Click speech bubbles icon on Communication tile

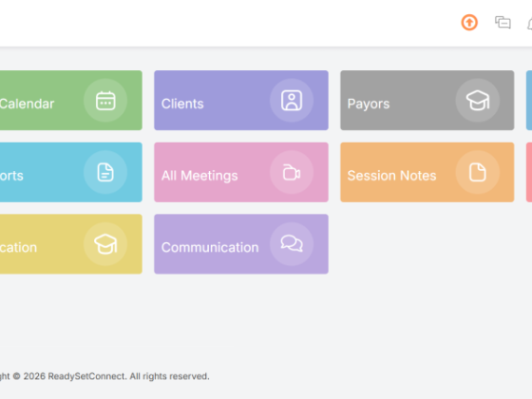click(x=292, y=244)
